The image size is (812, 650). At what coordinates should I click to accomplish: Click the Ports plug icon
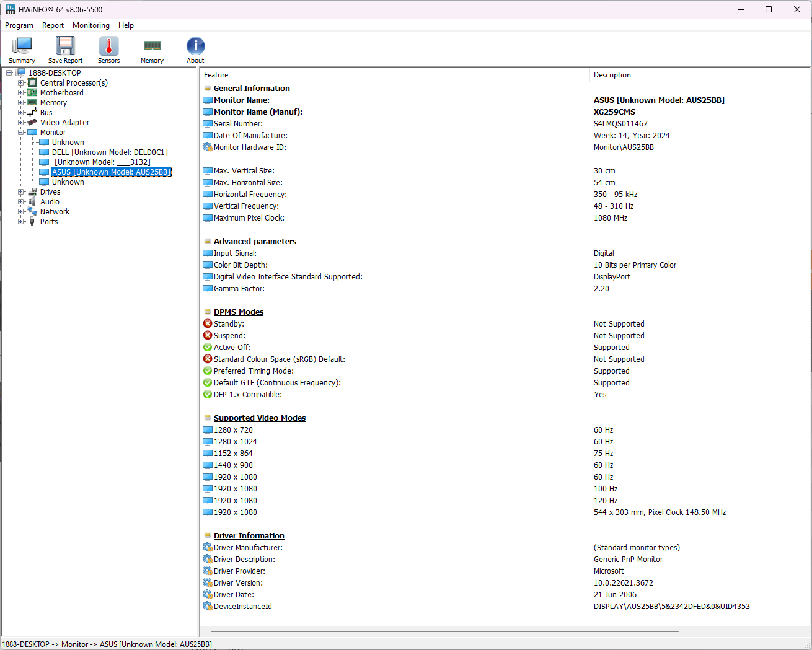coord(32,222)
